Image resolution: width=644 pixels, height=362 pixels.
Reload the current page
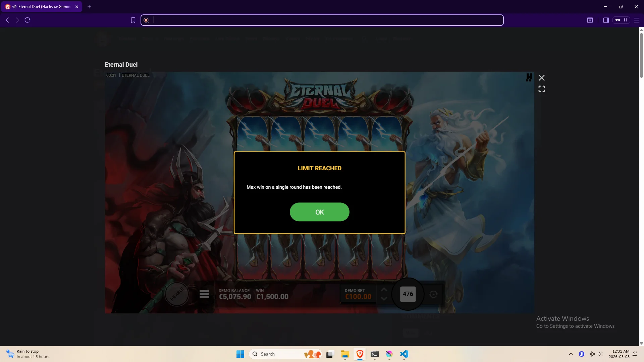(x=28, y=20)
